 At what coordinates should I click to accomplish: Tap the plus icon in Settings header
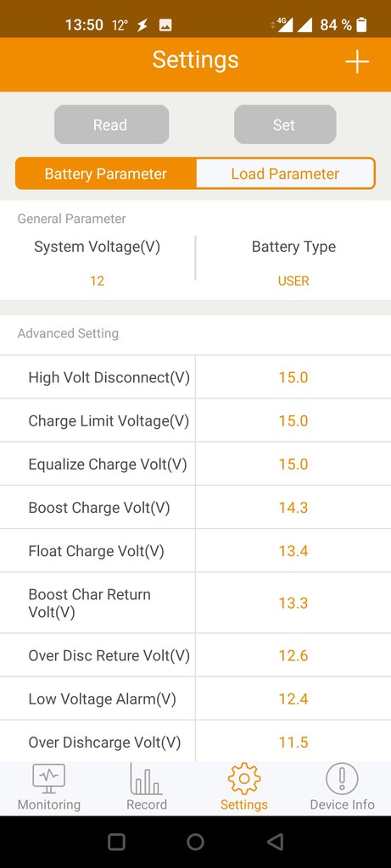(x=357, y=61)
